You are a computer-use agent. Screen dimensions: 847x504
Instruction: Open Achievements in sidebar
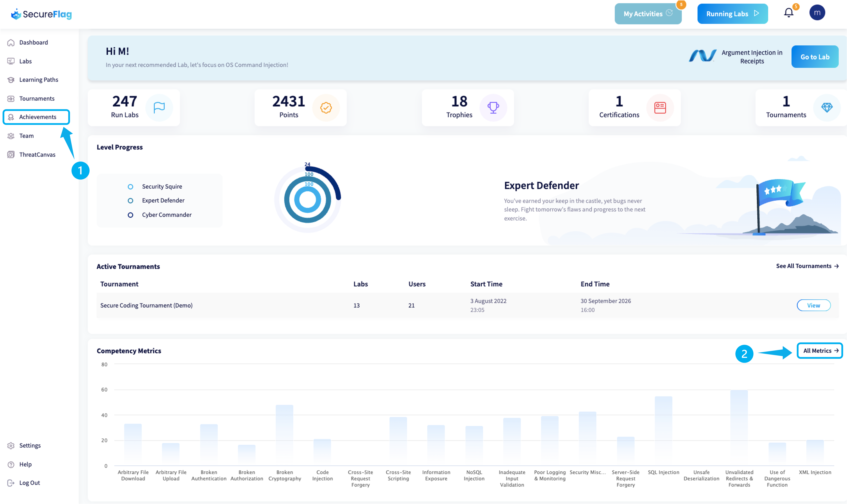[37, 117]
